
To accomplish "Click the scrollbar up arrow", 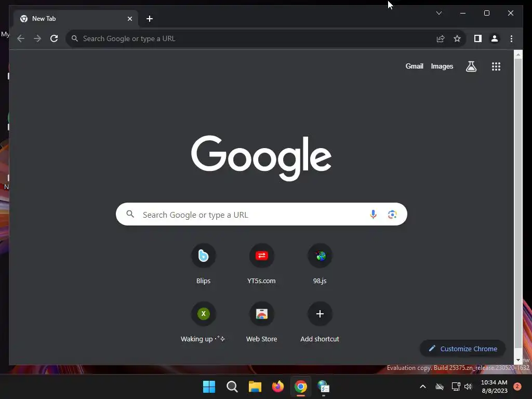I will pos(518,54).
